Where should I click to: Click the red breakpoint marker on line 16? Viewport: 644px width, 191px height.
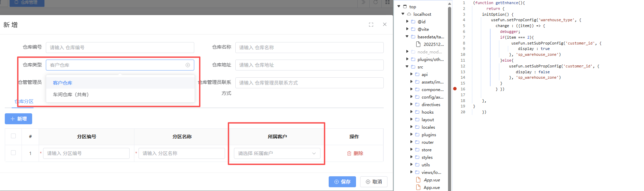pos(455,89)
